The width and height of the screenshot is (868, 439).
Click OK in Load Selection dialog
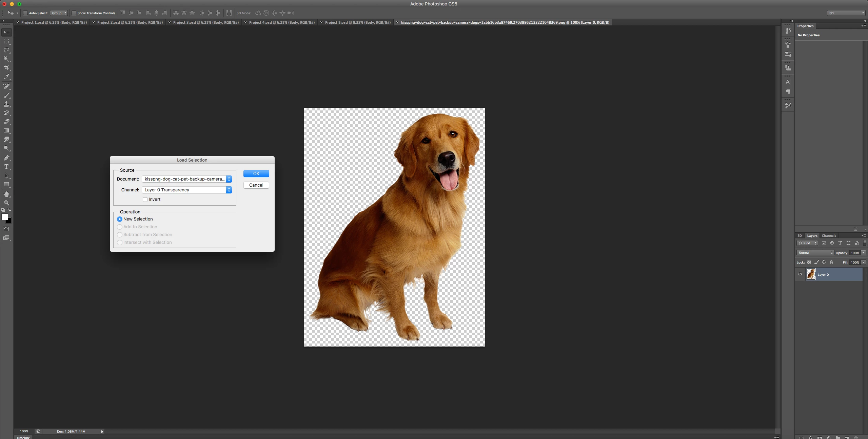[x=256, y=174]
